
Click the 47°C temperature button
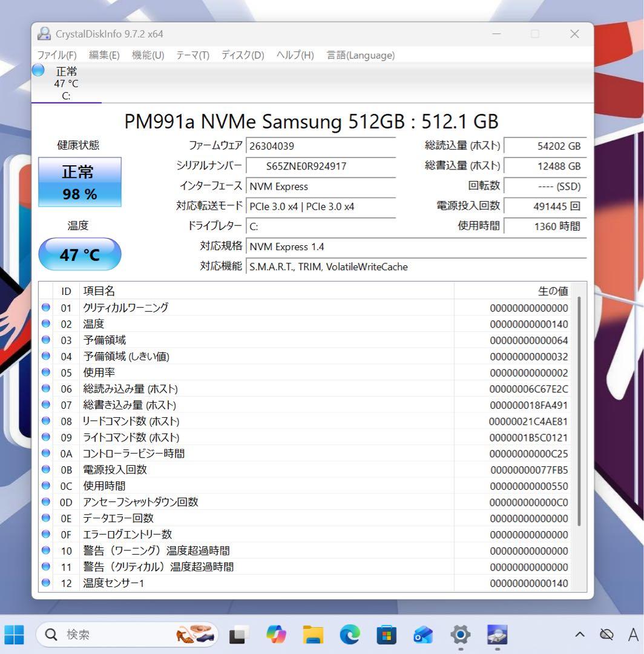click(80, 254)
